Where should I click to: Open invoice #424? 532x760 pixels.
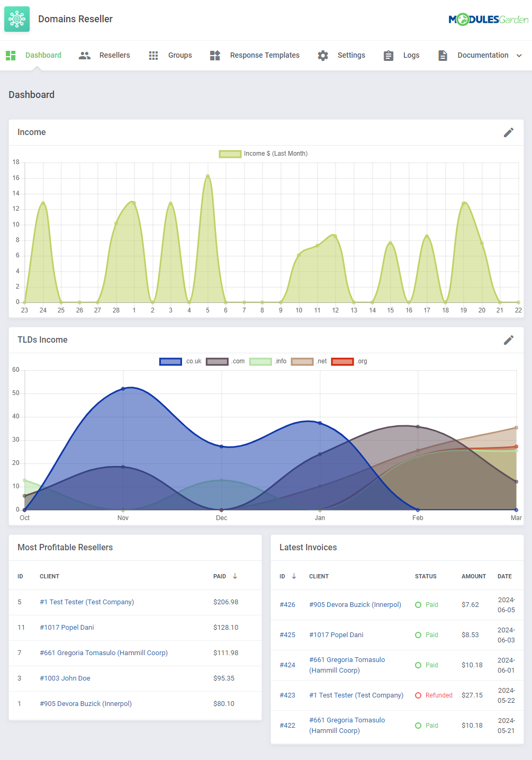click(287, 665)
